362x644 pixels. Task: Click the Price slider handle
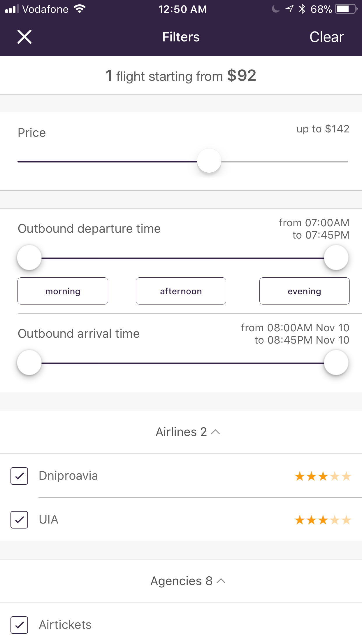coord(209,161)
